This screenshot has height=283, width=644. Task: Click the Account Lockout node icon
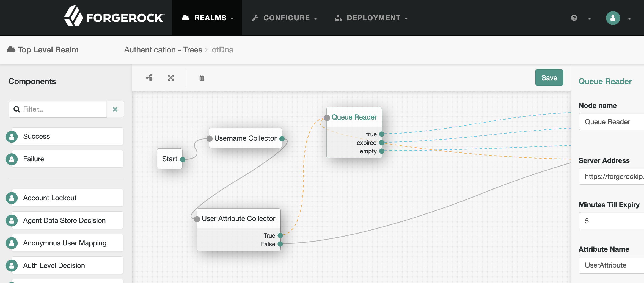tap(12, 198)
